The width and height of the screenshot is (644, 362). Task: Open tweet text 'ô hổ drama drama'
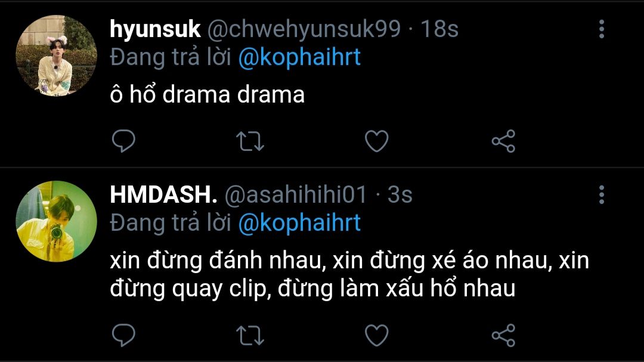point(208,94)
